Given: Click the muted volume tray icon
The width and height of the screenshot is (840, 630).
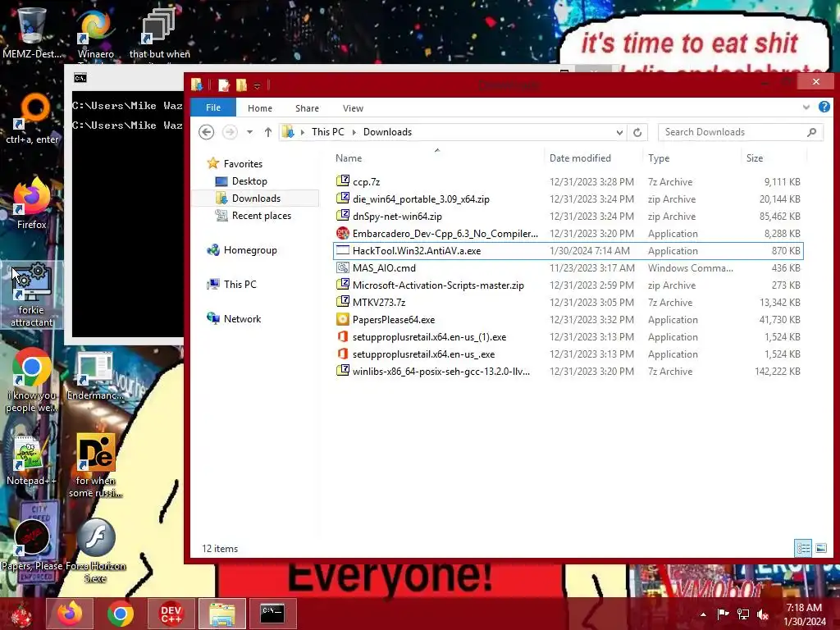Looking at the screenshot, I should (x=763, y=614).
